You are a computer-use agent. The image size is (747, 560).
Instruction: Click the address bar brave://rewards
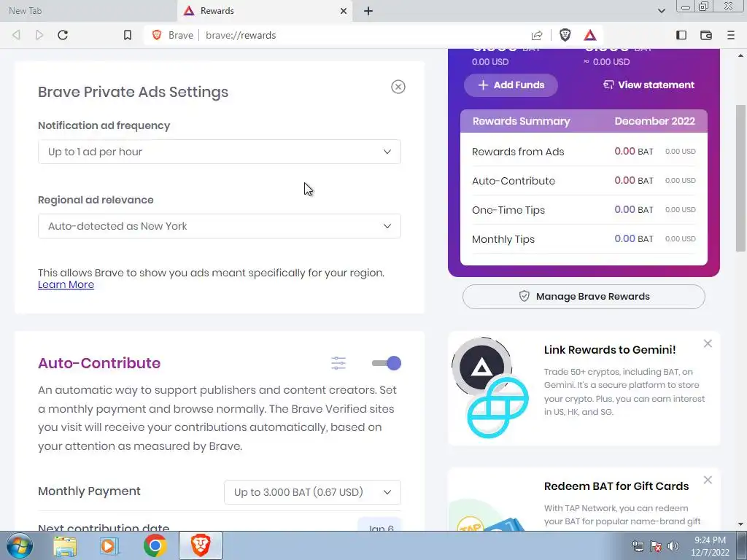click(x=241, y=35)
